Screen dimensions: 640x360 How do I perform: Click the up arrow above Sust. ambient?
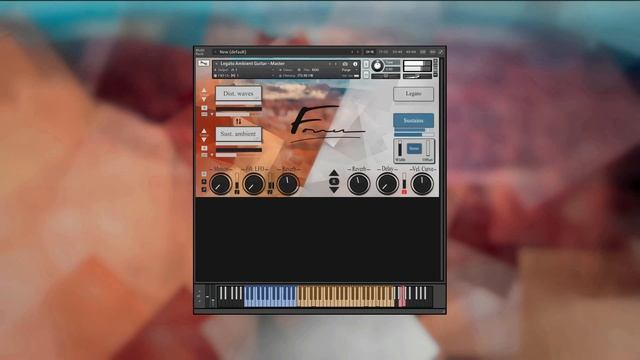click(204, 131)
